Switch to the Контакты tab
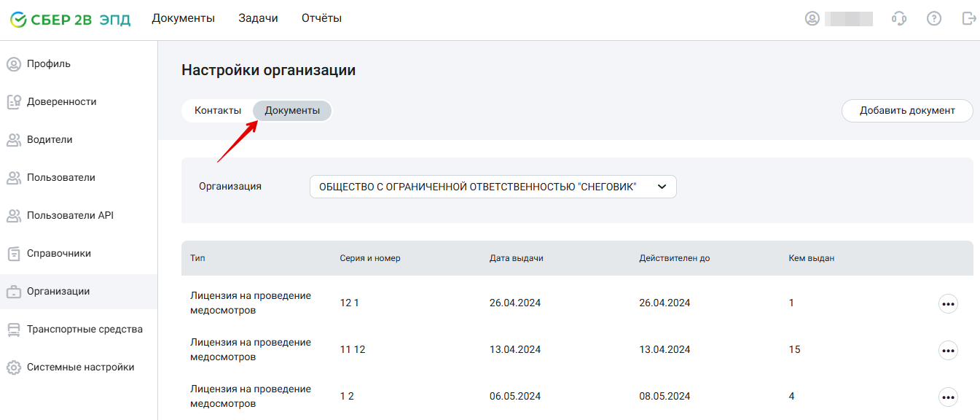Image resolution: width=980 pixels, height=420 pixels. click(218, 111)
